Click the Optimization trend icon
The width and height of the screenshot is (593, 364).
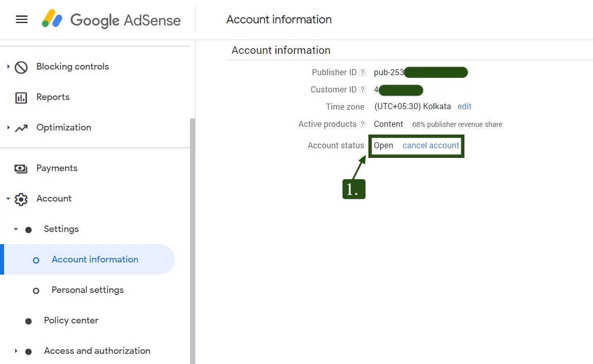point(21,128)
